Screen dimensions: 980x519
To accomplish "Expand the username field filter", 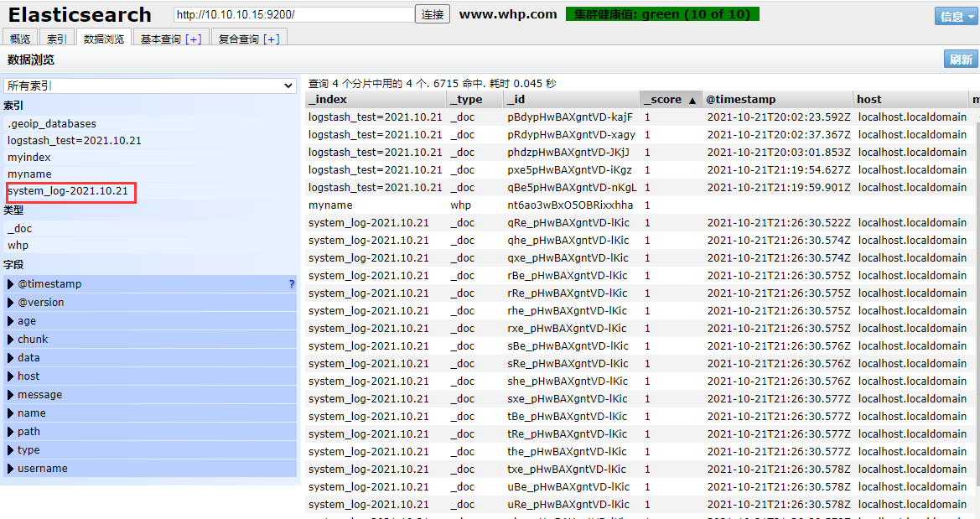I will 150,469.
